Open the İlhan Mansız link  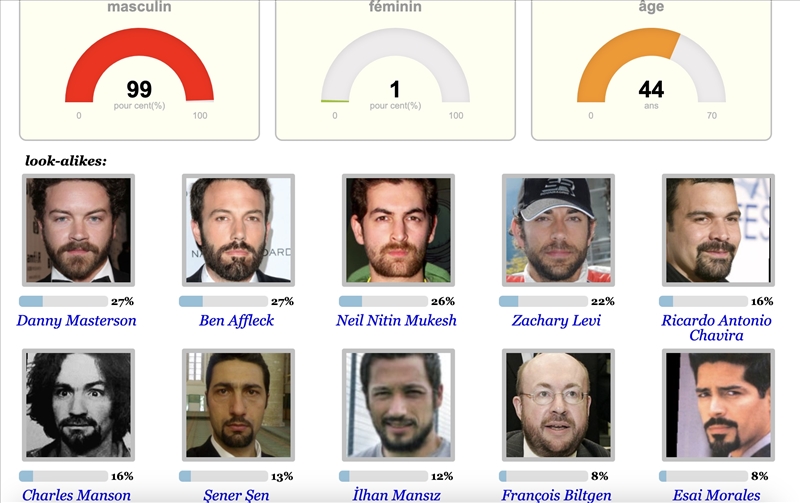[396, 495]
